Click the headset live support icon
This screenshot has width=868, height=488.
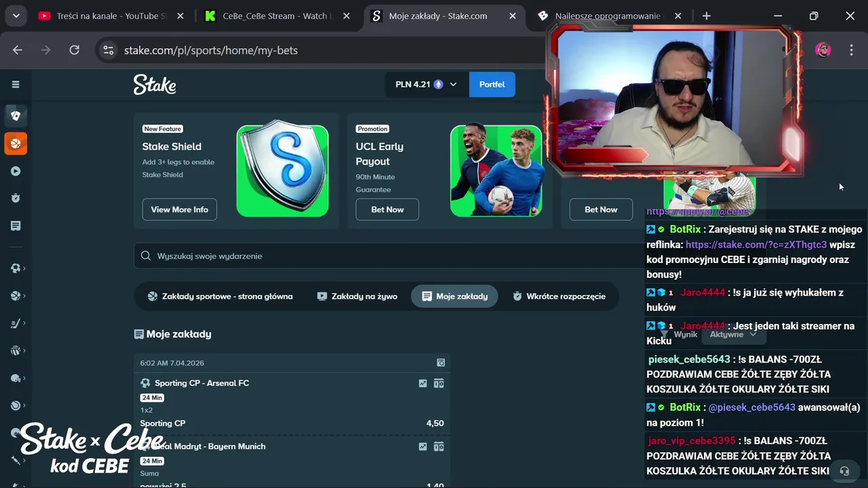click(x=844, y=470)
